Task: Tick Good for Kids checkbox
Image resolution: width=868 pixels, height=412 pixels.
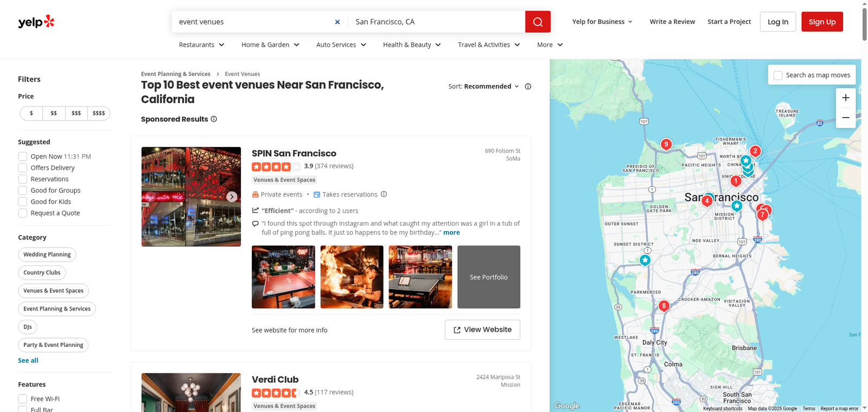Action: [23, 202]
